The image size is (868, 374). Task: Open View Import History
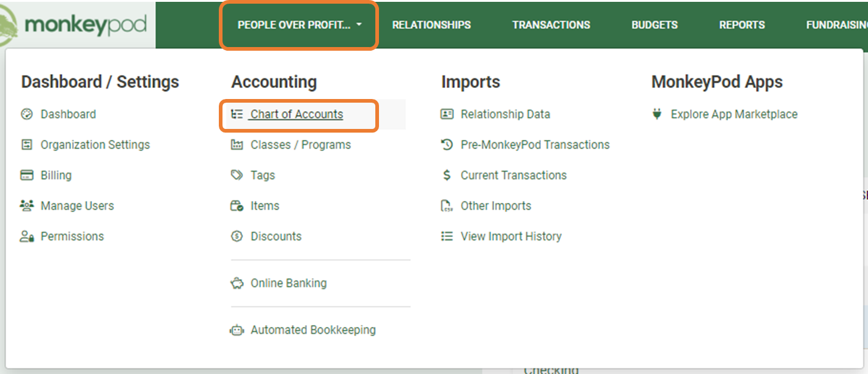[x=511, y=237]
